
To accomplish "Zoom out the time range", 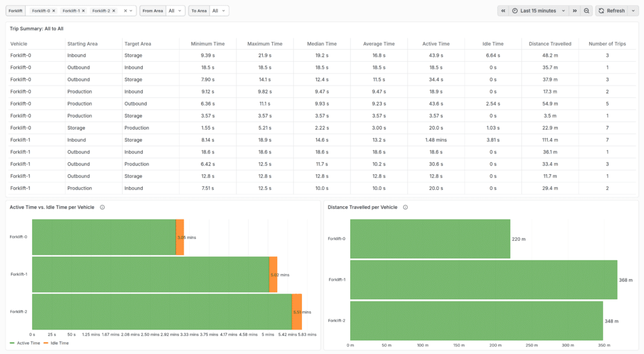I will pyautogui.click(x=587, y=11).
